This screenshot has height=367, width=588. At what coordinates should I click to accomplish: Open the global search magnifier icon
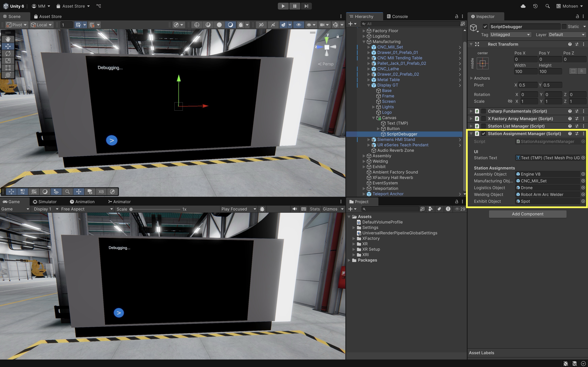coord(548,6)
